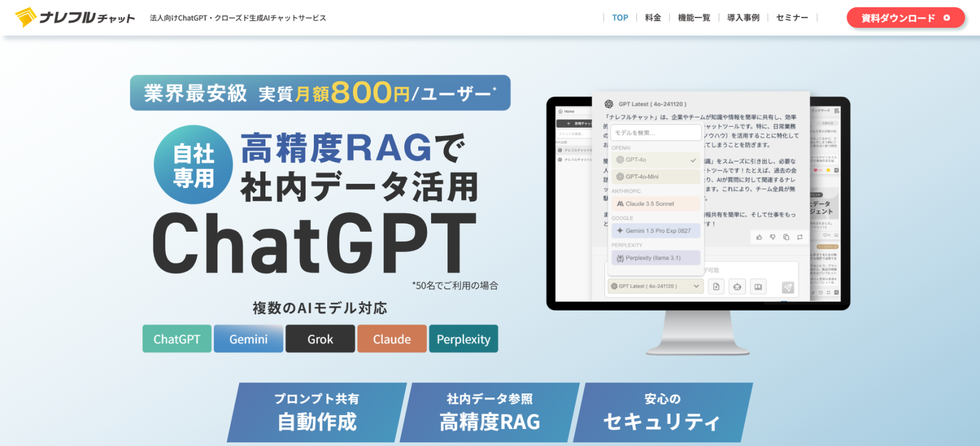This screenshot has width=980, height=446.
Task: Click the 業界最安級 実質月額800円 price banner
Action: click(320, 93)
